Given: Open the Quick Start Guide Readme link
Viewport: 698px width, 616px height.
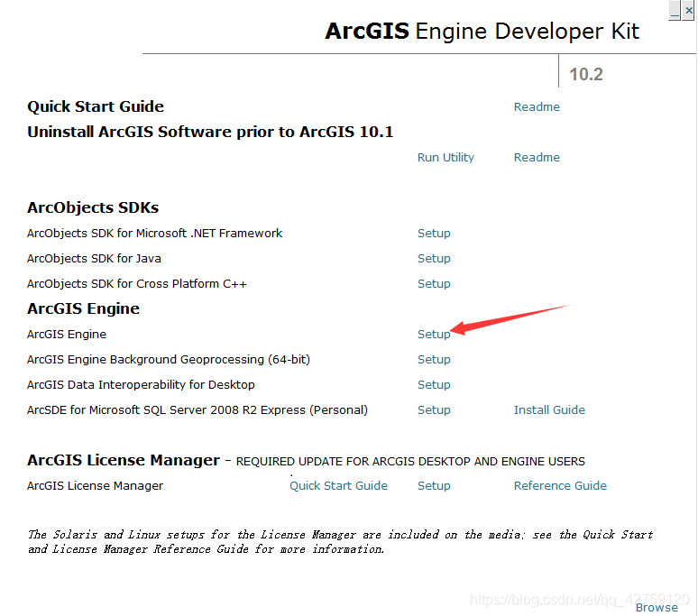Looking at the screenshot, I should click(537, 106).
